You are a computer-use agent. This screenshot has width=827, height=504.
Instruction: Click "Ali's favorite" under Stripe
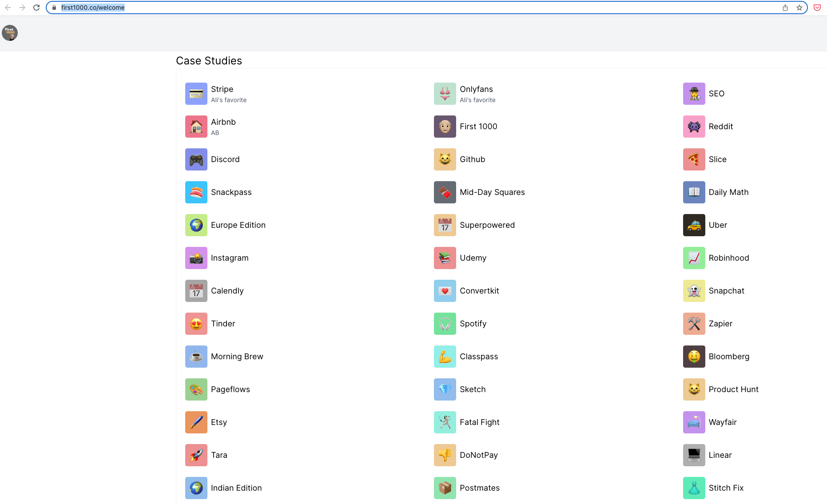tap(229, 100)
